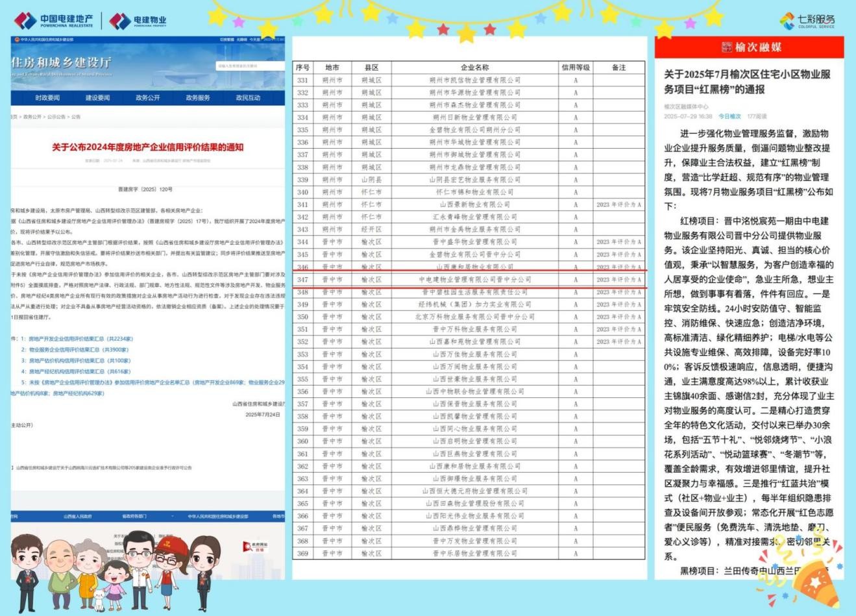This screenshot has height=616, width=856.
Task: Click the 今日榆次 source link in the article
Action: pos(729,117)
